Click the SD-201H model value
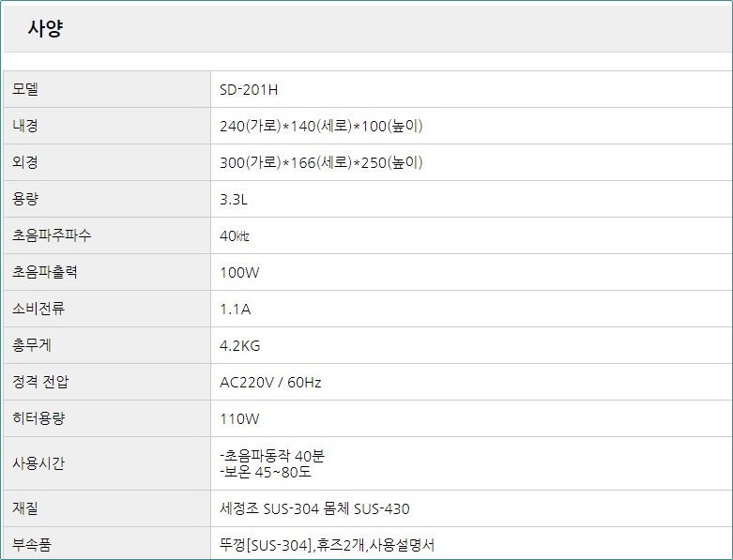 pos(249,90)
